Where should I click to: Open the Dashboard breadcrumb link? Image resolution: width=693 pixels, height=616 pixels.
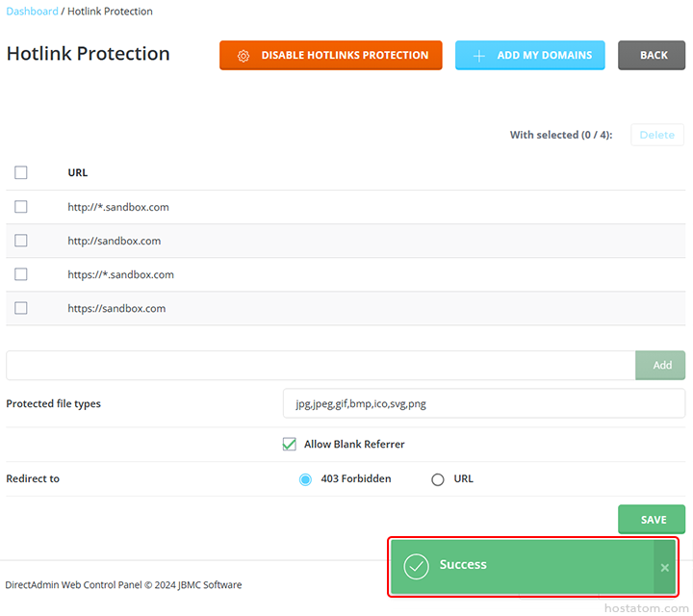32,12
